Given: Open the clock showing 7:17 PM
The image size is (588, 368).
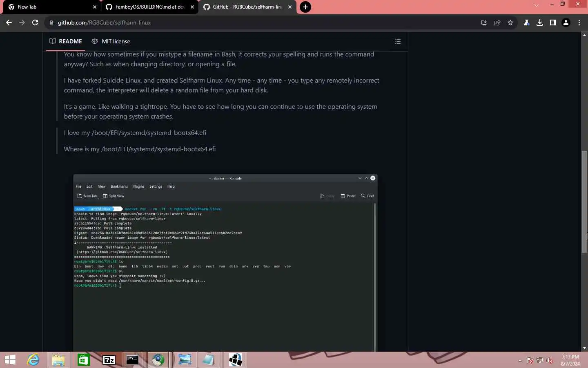Looking at the screenshot, I should point(570,360).
